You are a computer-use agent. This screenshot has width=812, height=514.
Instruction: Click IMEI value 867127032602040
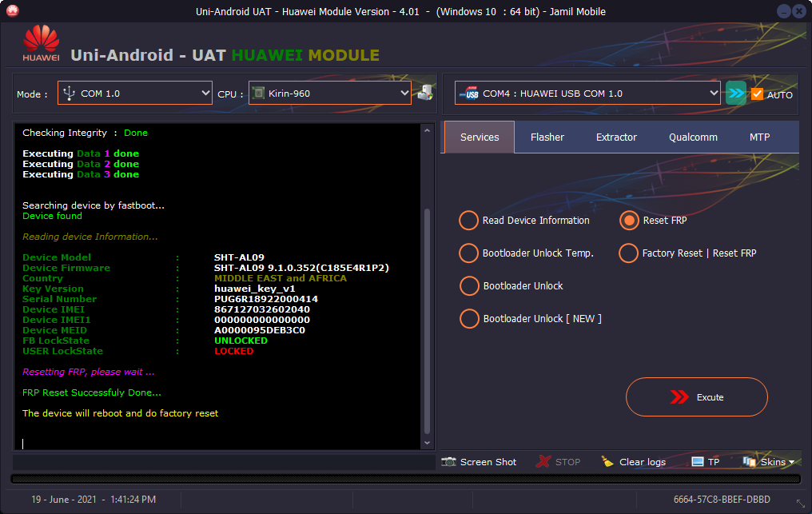click(262, 309)
